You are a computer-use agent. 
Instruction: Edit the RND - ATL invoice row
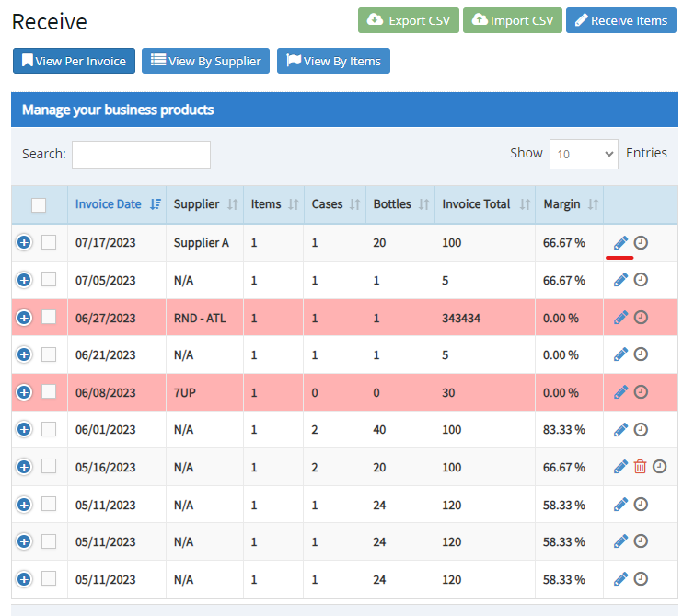point(620,318)
